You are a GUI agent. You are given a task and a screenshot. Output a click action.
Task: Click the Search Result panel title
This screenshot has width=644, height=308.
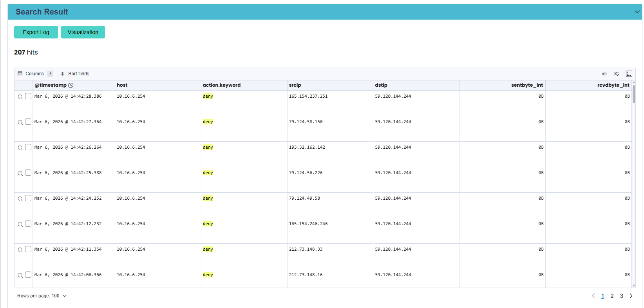pyautogui.click(x=42, y=12)
